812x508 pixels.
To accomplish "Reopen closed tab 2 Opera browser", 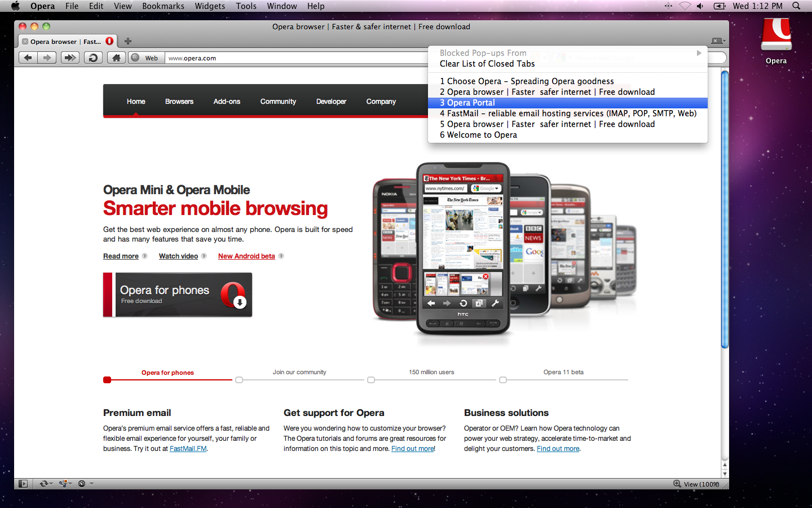I will coord(568,92).
